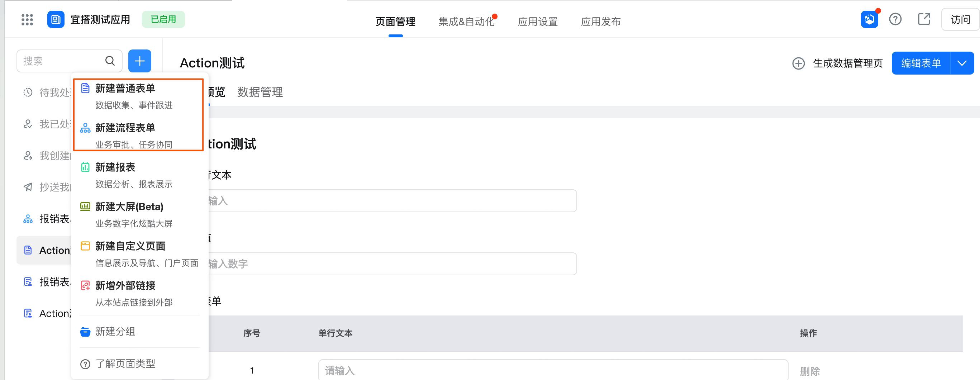Open the 了解页面类型 help link
Viewport: 980px width, 380px height.
point(125,364)
